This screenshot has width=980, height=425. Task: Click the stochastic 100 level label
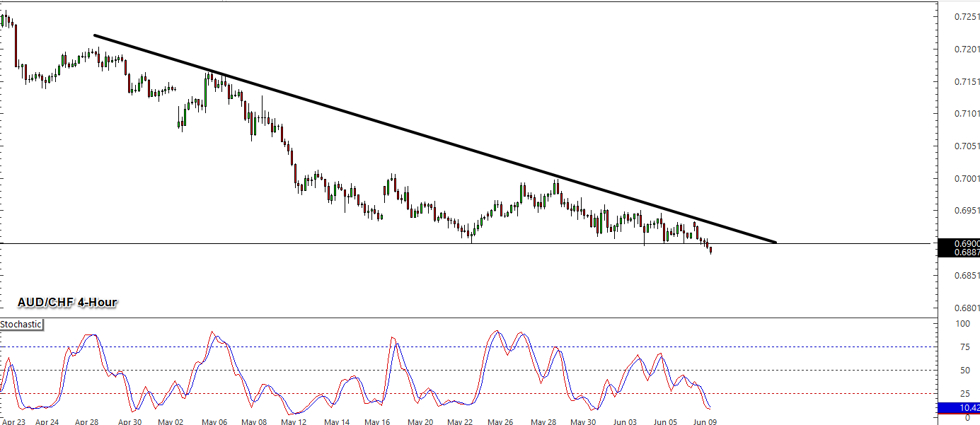pyautogui.click(x=962, y=324)
